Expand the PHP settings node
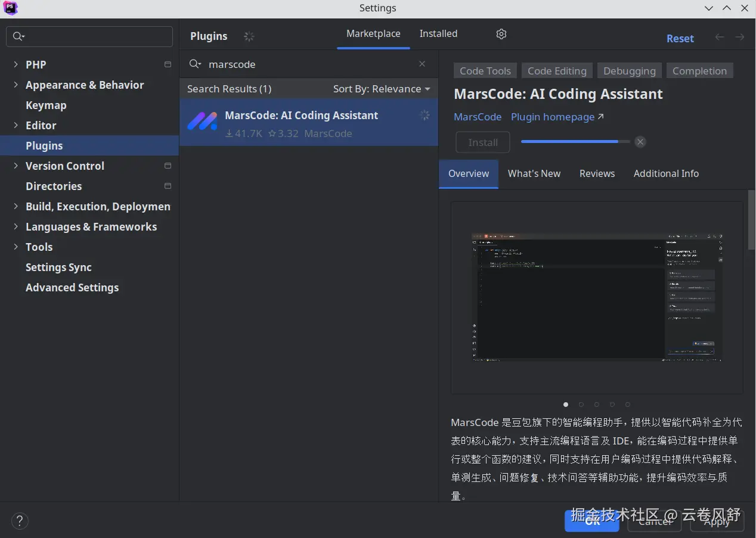This screenshot has height=538, width=756. click(16, 64)
